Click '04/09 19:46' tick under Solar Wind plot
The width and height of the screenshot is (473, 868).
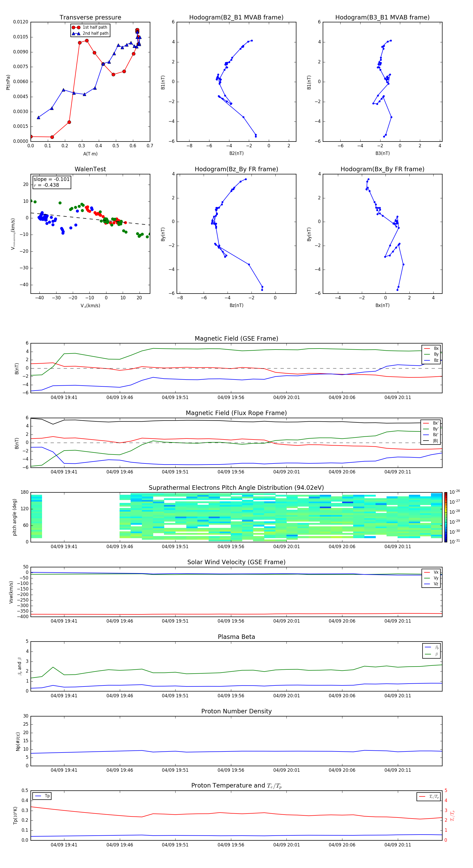120,621
